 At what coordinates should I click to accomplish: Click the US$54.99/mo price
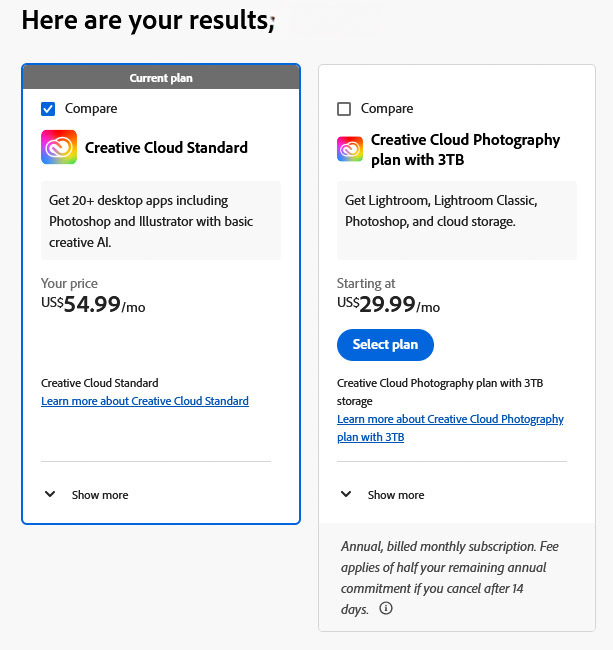click(93, 305)
